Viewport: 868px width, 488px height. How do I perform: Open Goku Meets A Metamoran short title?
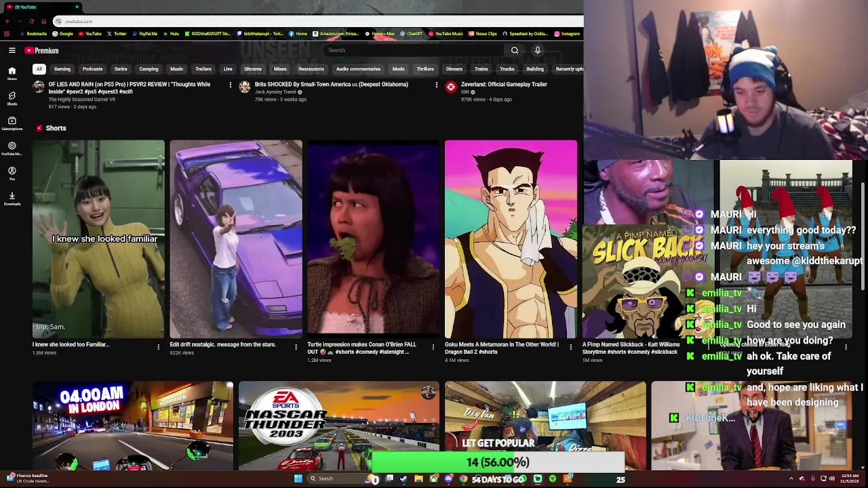[x=502, y=348]
